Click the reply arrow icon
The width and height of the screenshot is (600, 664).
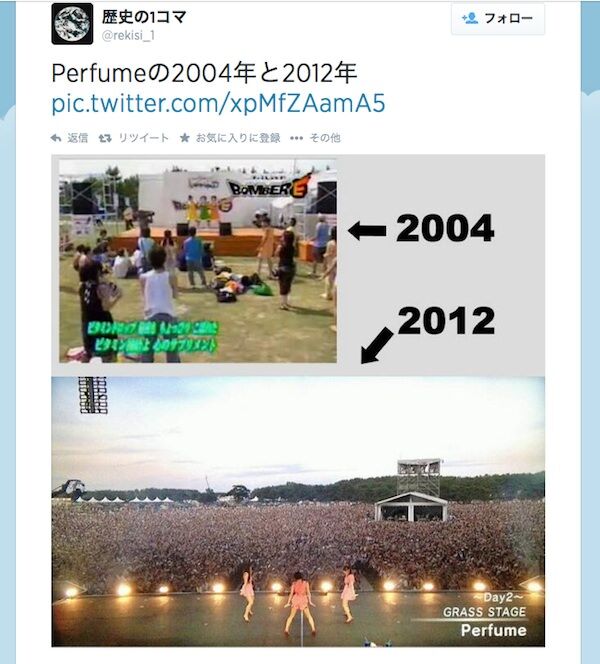tap(56, 138)
